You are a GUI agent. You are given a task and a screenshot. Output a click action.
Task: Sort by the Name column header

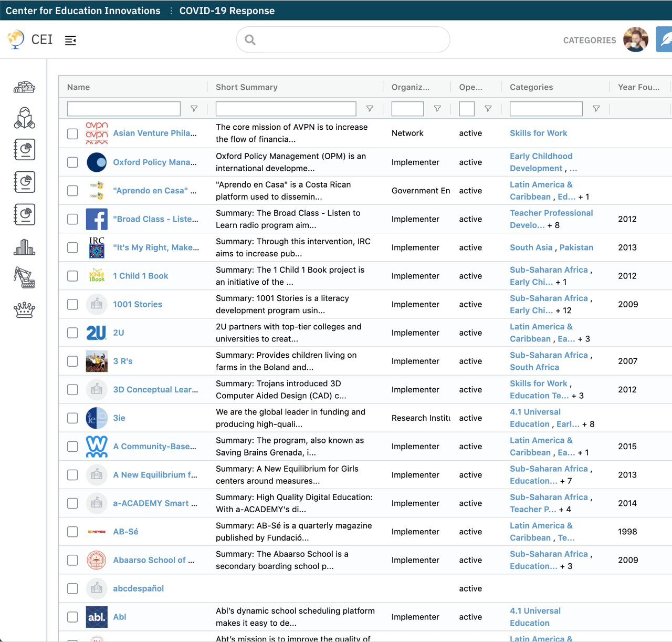[79, 87]
